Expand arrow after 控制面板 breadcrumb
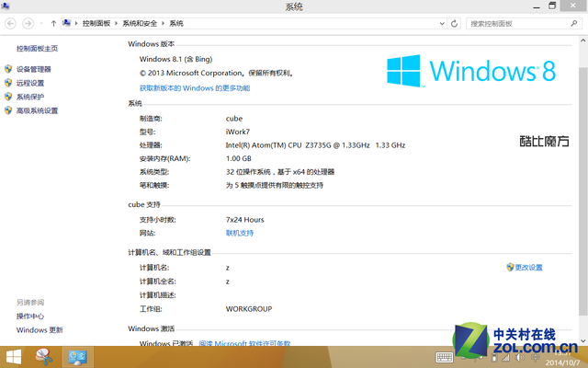Viewport: 588px width, 368px height. pos(117,24)
